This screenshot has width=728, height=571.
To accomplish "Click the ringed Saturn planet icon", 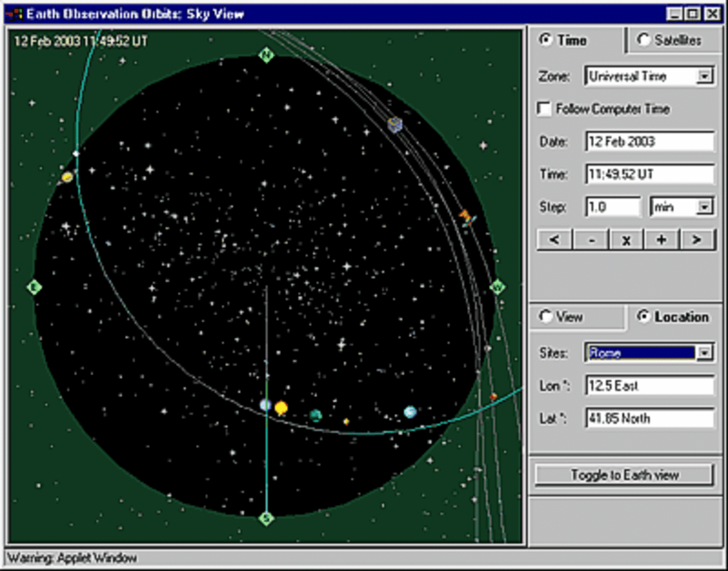I will (x=67, y=177).
